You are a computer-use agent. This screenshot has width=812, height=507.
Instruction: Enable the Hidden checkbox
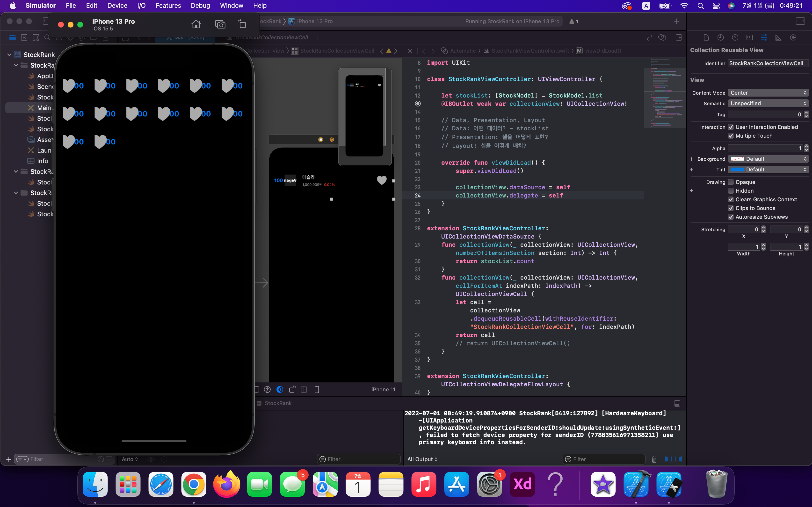731,191
